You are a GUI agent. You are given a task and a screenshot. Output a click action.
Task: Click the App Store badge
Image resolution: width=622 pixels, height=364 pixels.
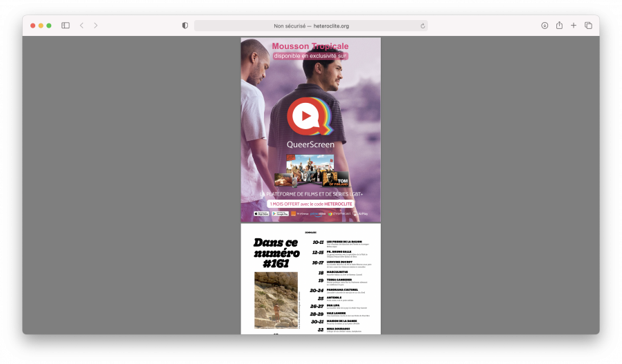261,214
